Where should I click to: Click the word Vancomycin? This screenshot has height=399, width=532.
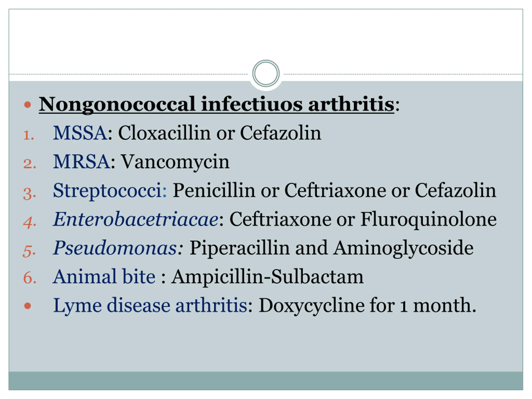(x=175, y=162)
